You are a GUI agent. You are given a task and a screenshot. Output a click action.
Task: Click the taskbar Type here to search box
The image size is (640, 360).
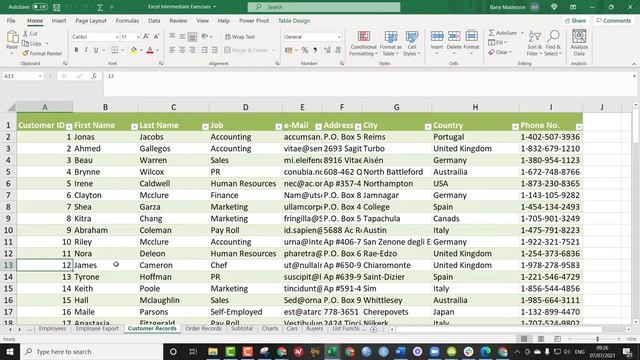(x=91, y=351)
